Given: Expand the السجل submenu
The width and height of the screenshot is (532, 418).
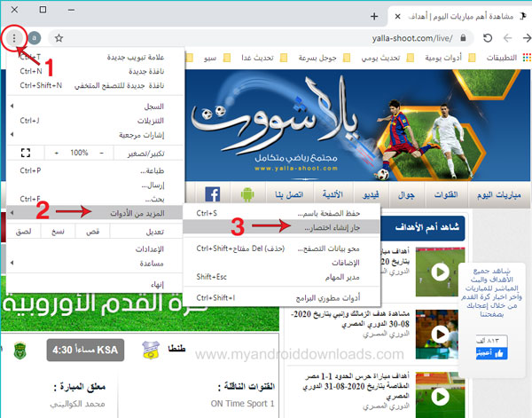Looking at the screenshot, I should coord(96,106).
